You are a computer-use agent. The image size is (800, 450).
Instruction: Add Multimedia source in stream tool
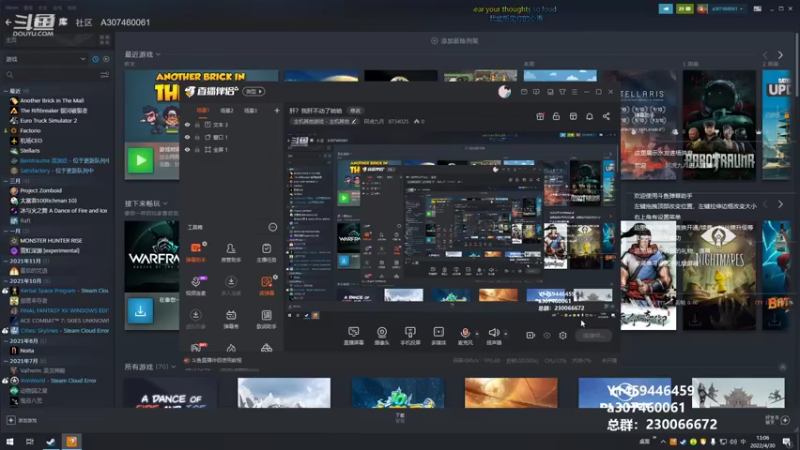[438, 336]
